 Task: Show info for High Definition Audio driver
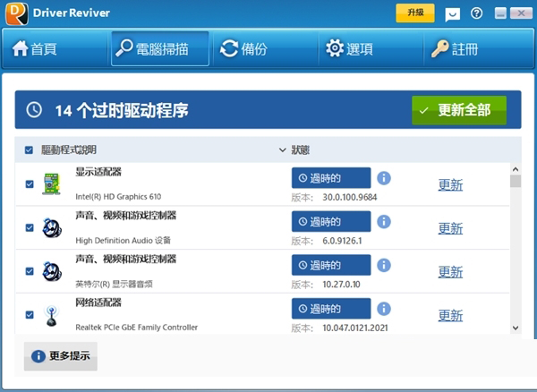384,221
